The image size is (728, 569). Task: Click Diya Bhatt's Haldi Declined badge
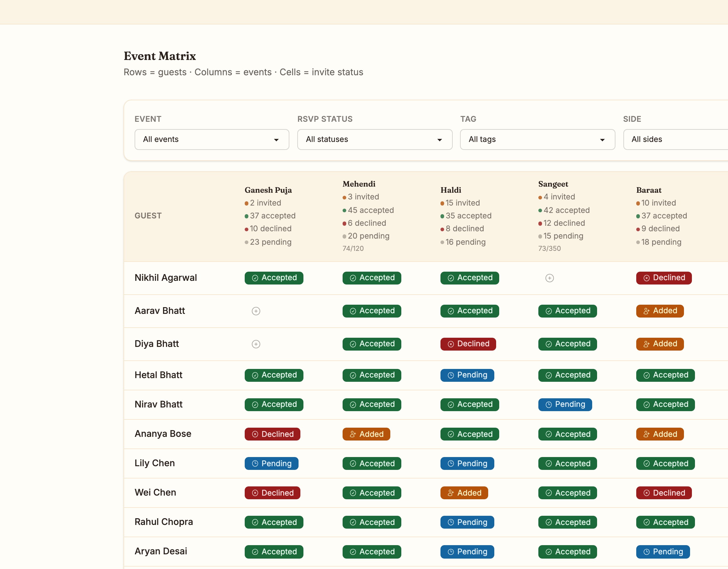pos(468,344)
